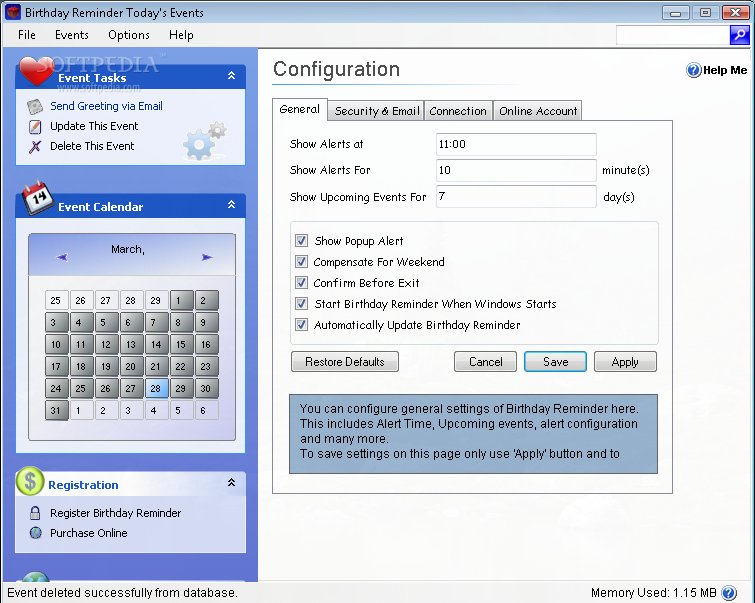Go to previous month arrow

pyautogui.click(x=62, y=257)
